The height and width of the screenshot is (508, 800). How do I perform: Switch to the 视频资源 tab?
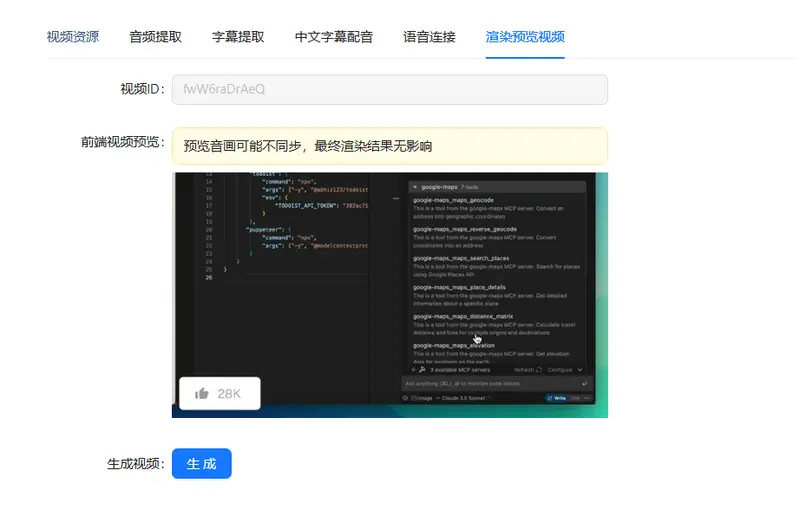click(x=73, y=37)
